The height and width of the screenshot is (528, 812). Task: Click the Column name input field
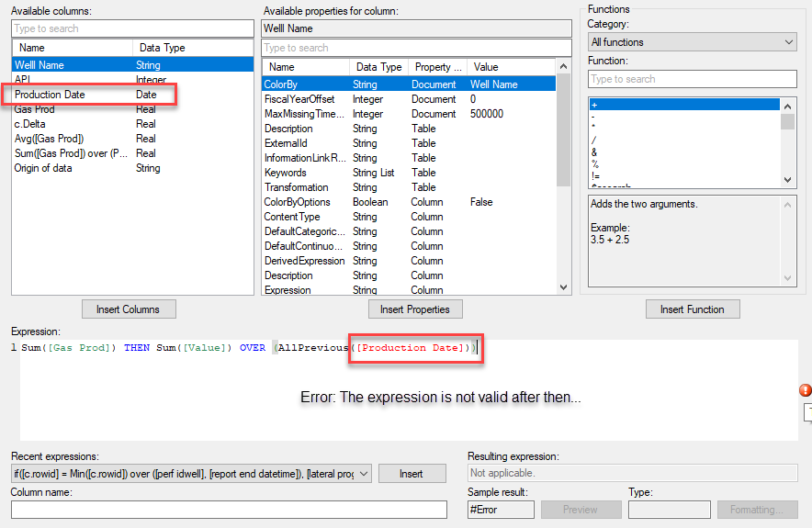click(x=229, y=510)
